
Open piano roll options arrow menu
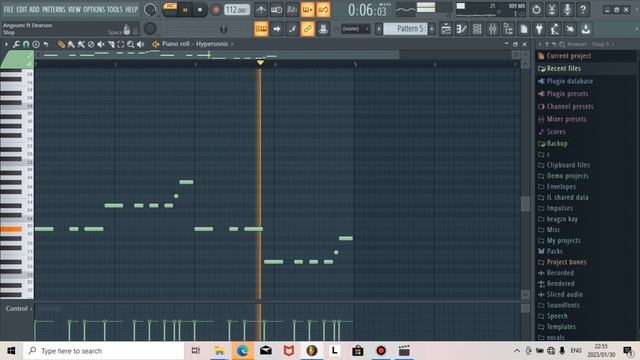click(6, 44)
